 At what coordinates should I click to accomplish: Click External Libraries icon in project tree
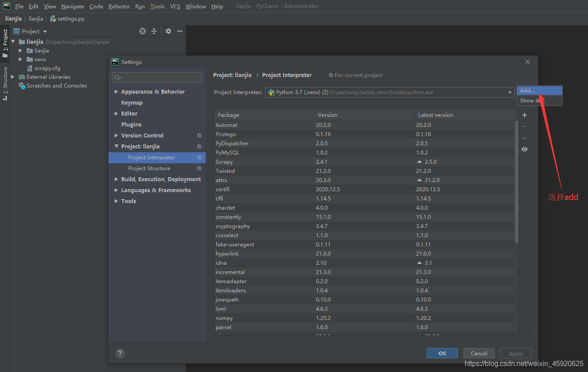(x=22, y=77)
